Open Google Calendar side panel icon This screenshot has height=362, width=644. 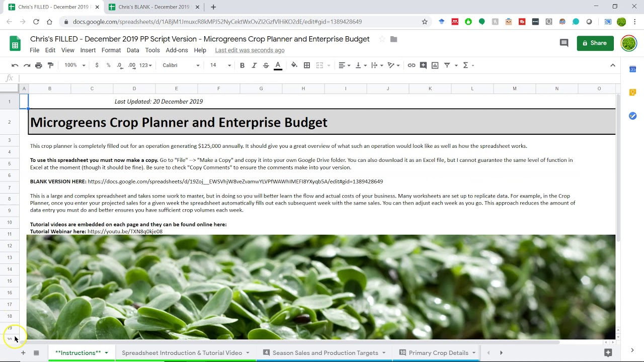point(633,69)
